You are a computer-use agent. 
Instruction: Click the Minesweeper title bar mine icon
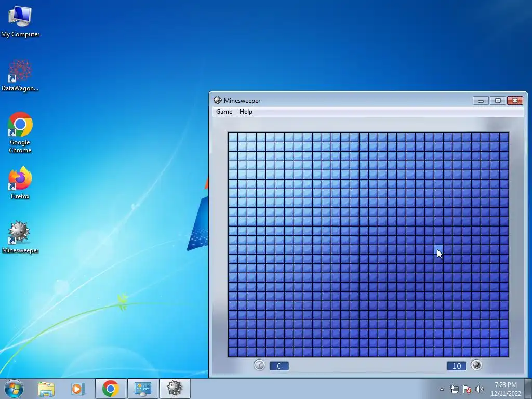(218, 100)
